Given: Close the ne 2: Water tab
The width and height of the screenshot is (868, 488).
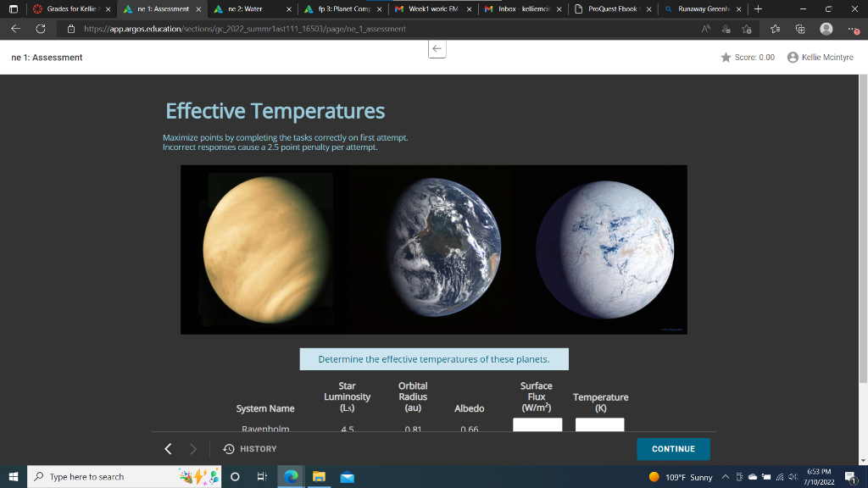Looking at the screenshot, I should point(288,8).
